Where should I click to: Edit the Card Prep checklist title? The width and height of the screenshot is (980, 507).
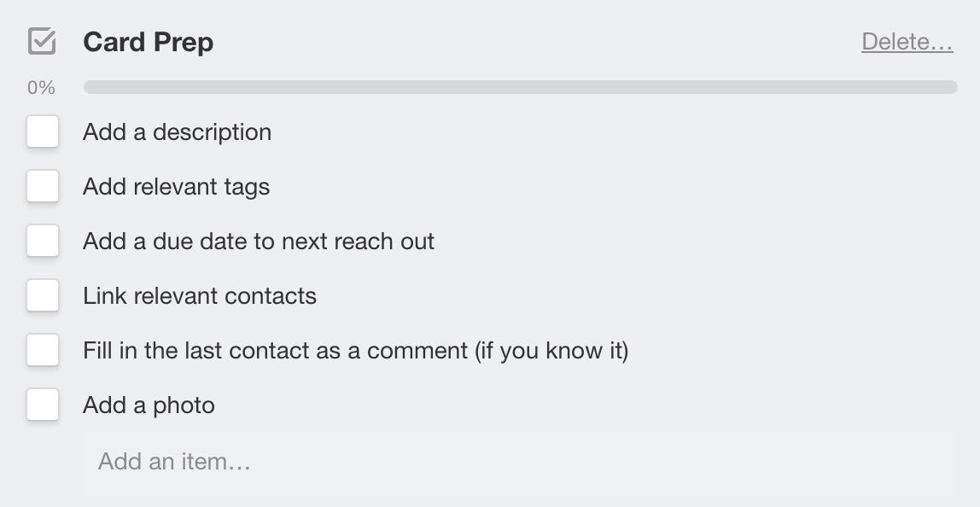click(x=149, y=43)
